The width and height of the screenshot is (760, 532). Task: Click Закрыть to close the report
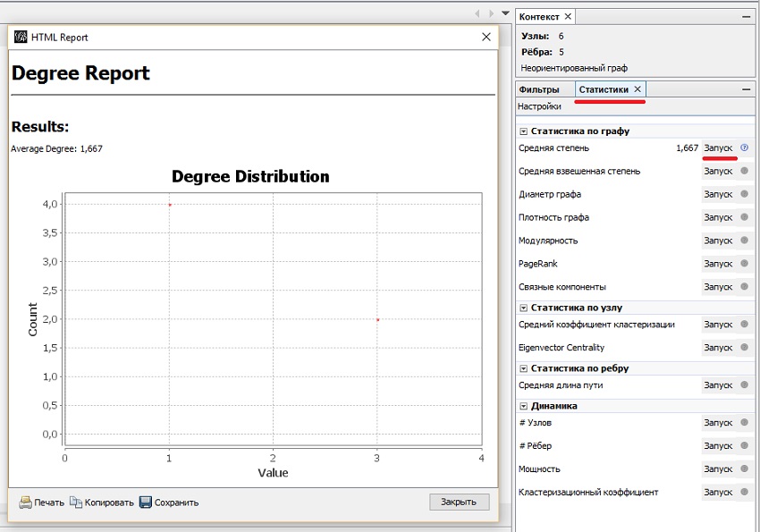tap(459, 502)
